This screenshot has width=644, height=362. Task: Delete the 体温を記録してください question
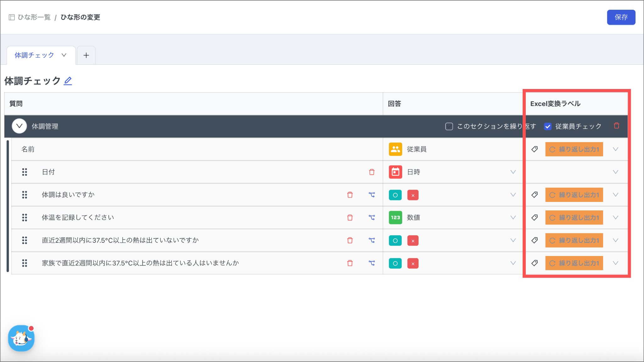point(350,218)
